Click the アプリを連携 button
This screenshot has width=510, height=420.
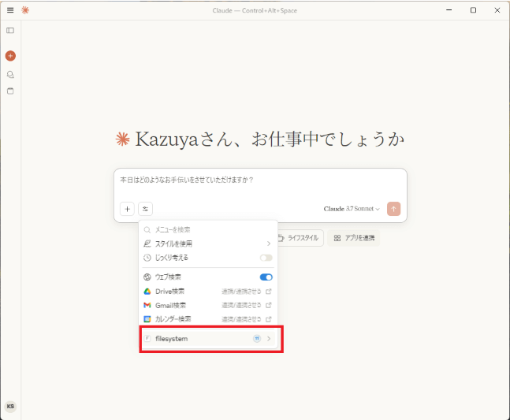tap(354, 238)
